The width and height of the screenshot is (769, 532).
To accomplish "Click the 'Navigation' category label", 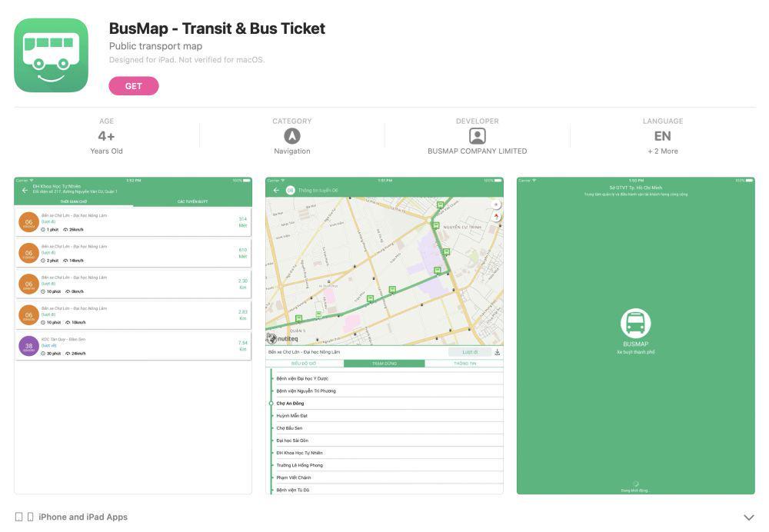I will [x=291, y=151].
